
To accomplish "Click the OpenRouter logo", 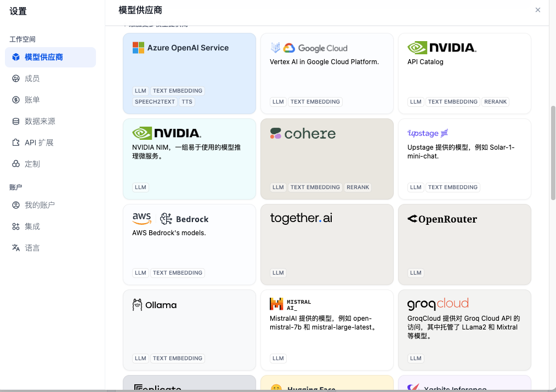I will (x=442, y=219).
